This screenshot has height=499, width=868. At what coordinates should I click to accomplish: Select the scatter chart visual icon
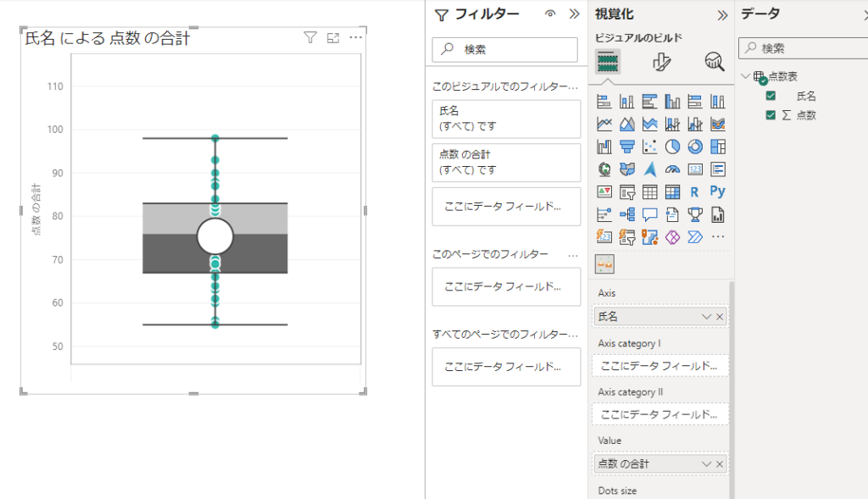click(650, 147)
